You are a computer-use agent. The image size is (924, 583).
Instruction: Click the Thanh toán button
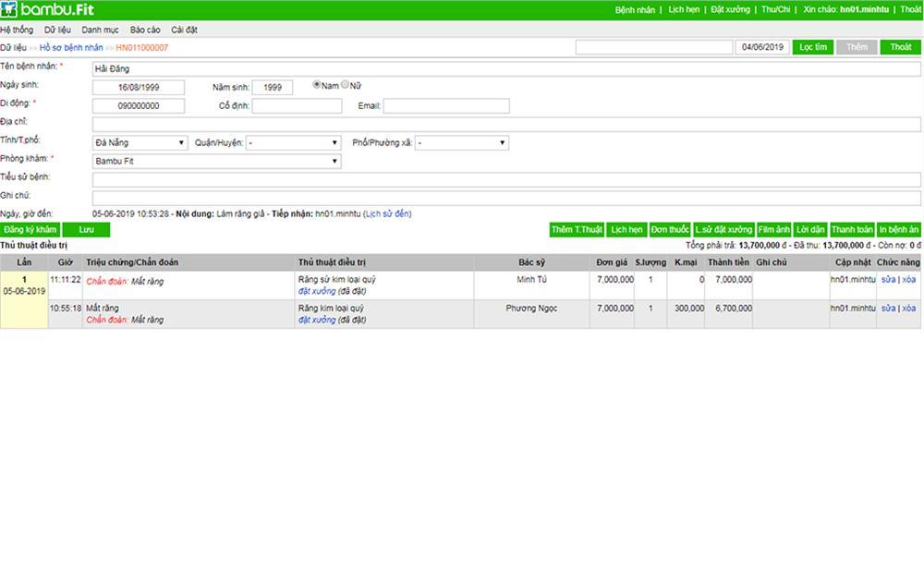(x=852, y=229)
